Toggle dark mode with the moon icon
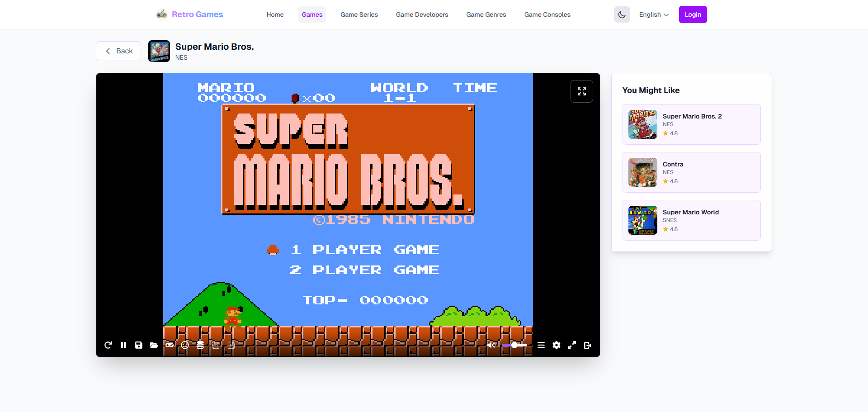 pos(622,14)
